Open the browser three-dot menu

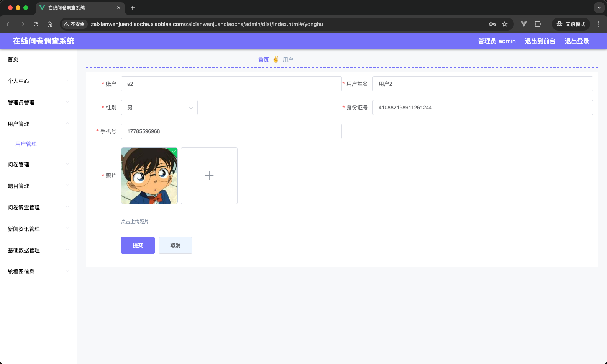[599, 24]
